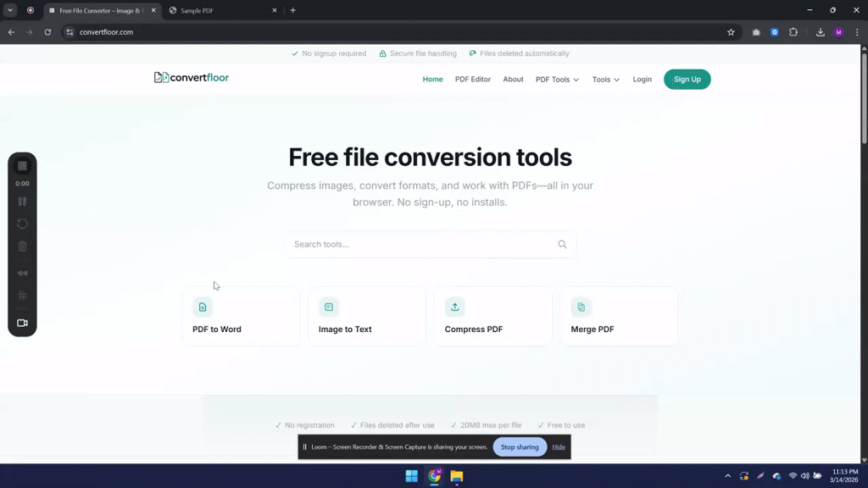Pause the Loom recording
This screenshot has width=868, height=488.
pos(22,201)
